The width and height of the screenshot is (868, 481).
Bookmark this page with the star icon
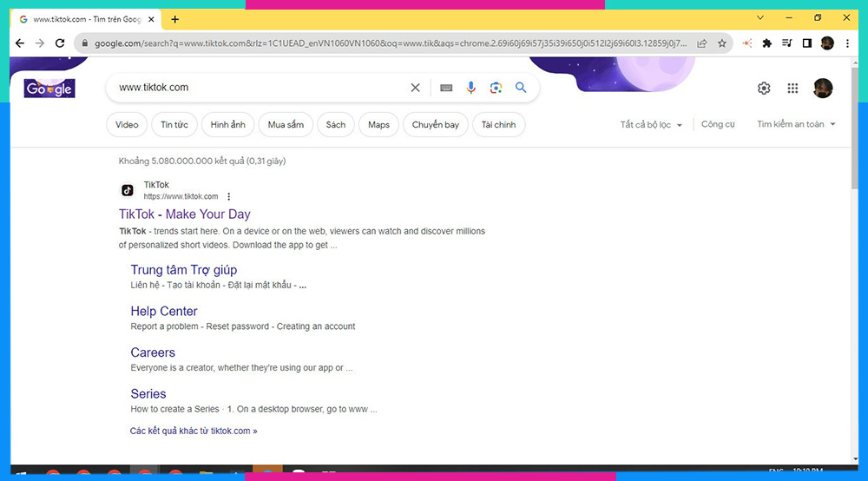[722, 43]
